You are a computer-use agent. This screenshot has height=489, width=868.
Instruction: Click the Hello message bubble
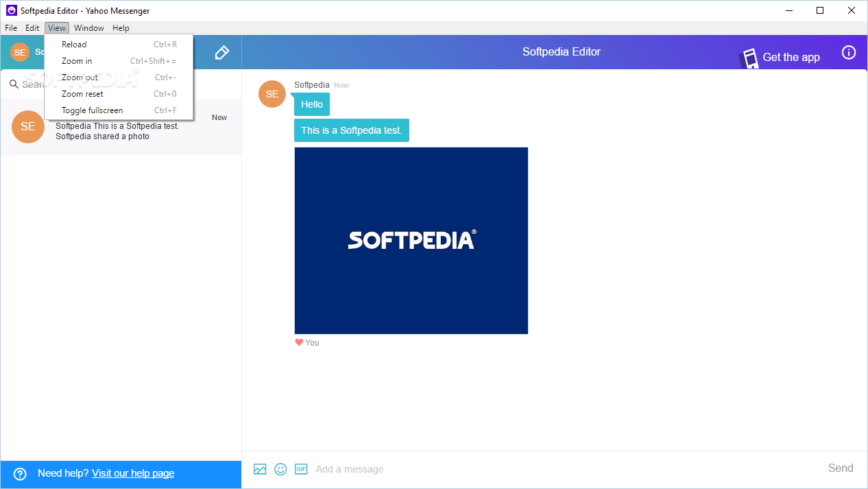tap(312, 104)
